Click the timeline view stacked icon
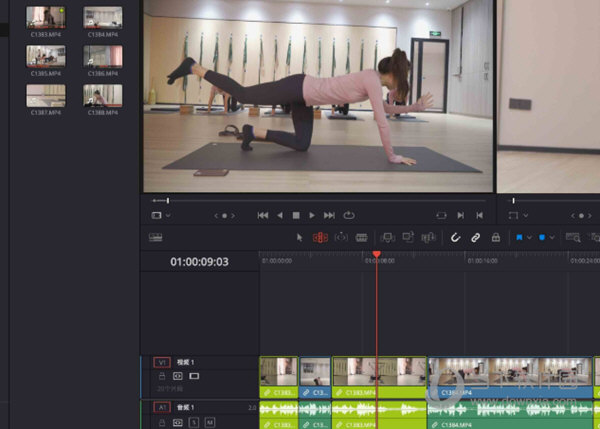600x429 pixels. [156, 238]
